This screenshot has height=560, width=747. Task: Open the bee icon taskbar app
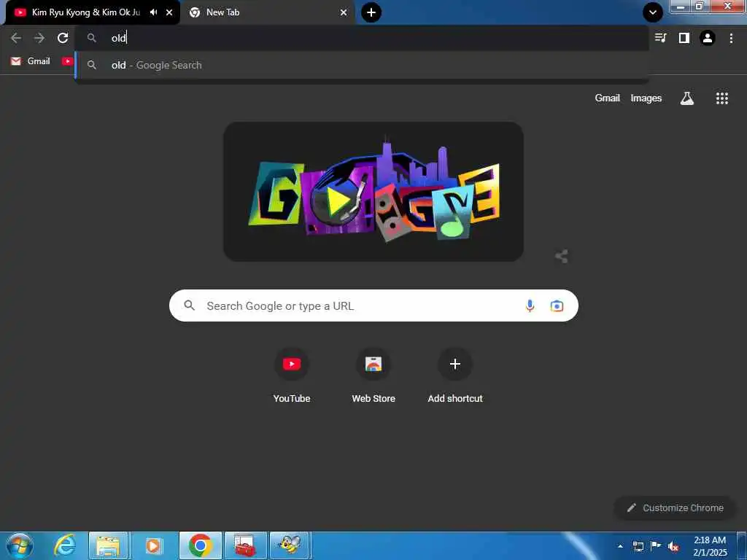click(x=290, y=545)
